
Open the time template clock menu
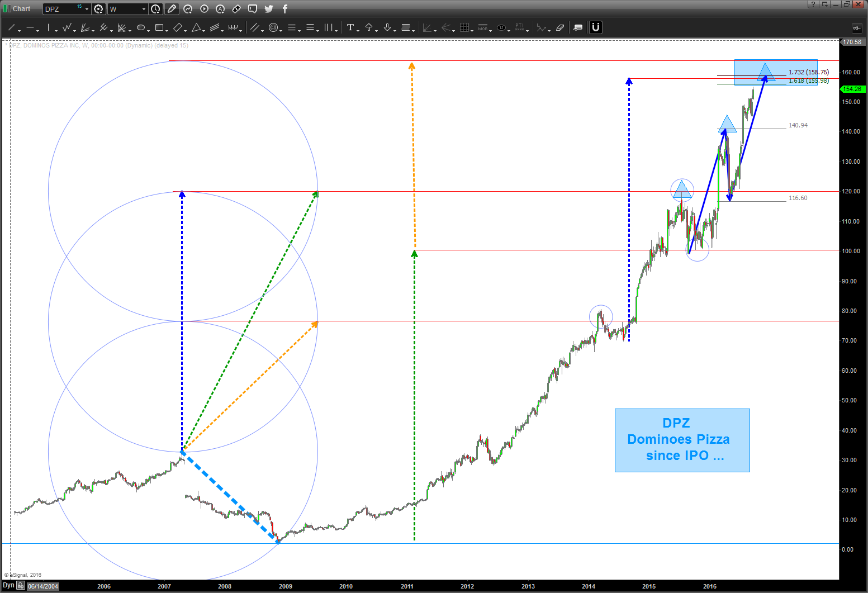click(x=156, y=9)
